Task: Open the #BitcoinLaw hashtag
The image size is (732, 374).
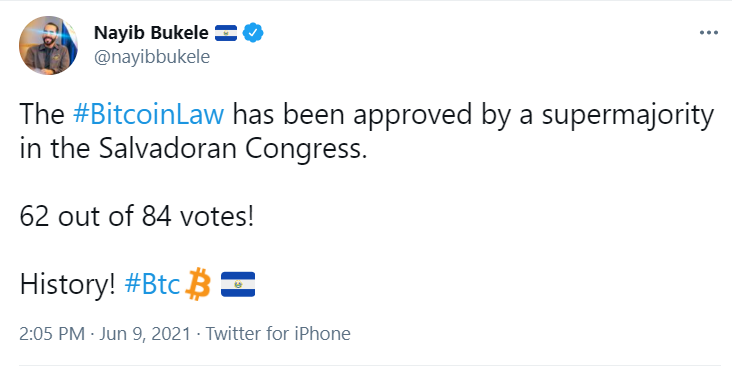Action: pos(148,114)
